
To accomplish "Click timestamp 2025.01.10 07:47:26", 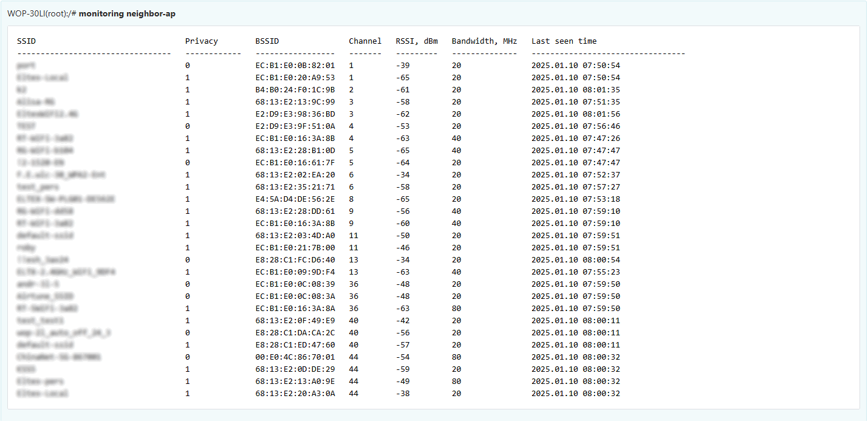I will [x=576, y=139].
